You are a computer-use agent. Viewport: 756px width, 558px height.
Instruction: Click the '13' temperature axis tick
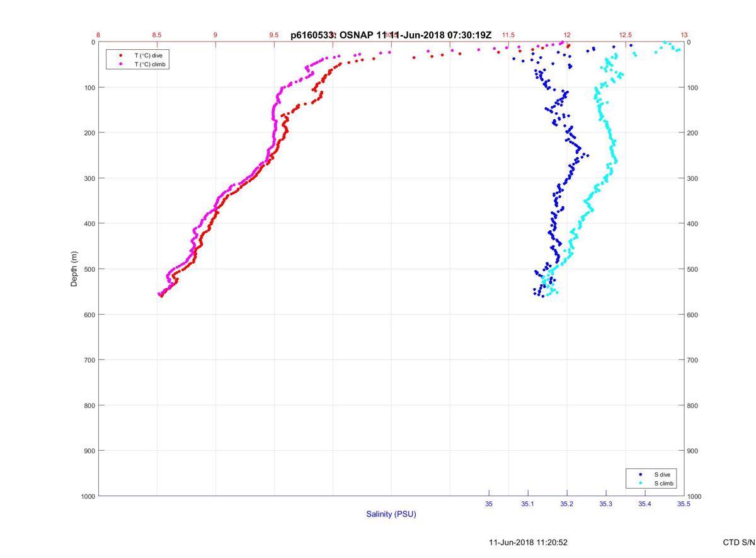point(684,35)
